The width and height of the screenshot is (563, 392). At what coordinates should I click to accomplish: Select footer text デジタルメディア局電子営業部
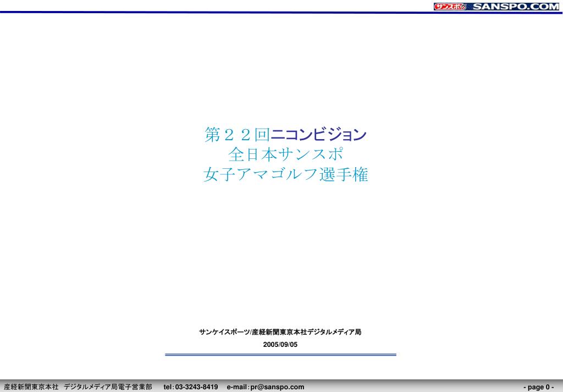(108, 387)
